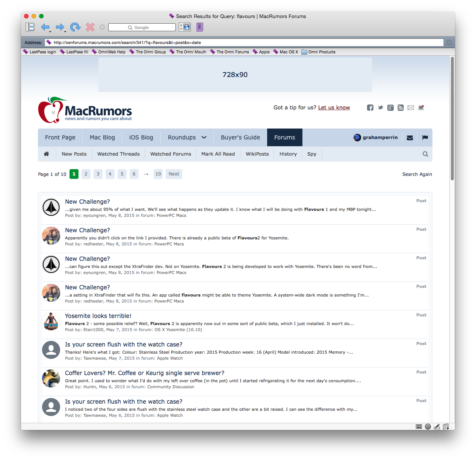The image size is (476, 460).
Task: Toggle the OmniWeb tabs sidebar toolbar icon
Action: tap(30, 27)
